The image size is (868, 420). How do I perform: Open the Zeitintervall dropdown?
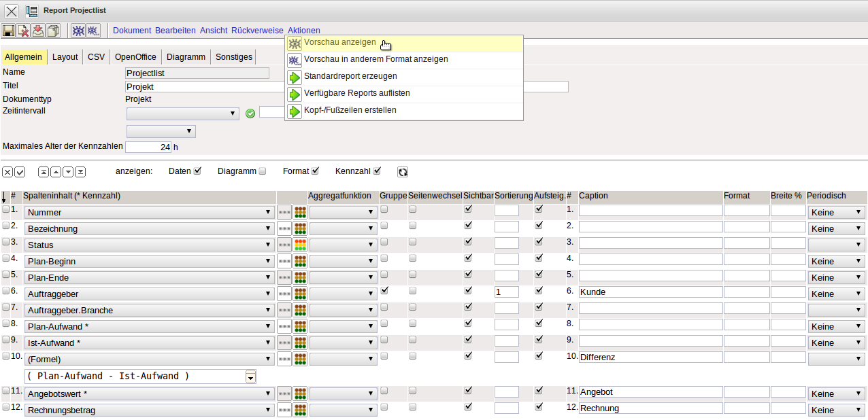point(182,113)
